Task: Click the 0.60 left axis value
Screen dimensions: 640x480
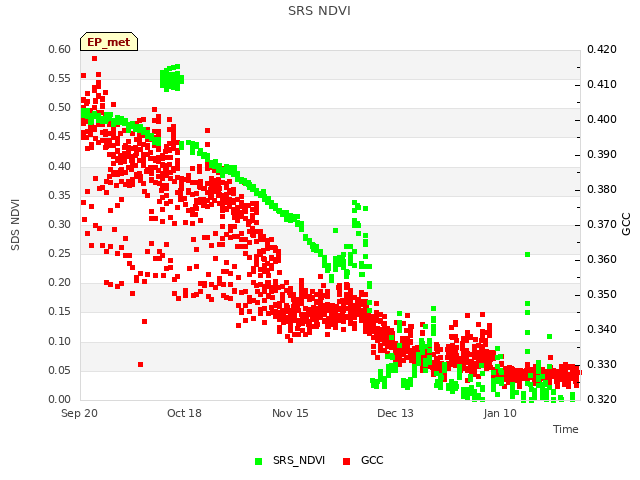Action: pos(60,49)
